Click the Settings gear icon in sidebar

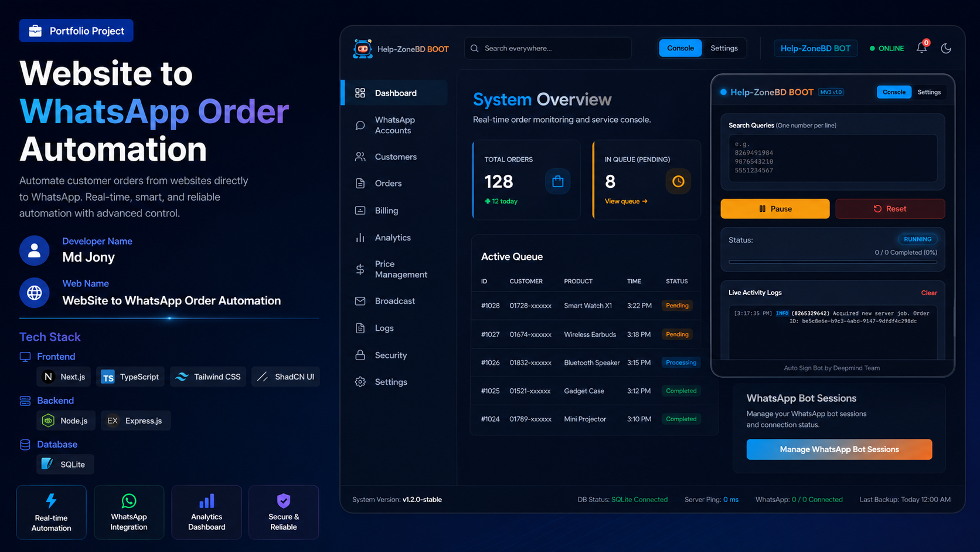pyautogui.click(x=360, y=382)
